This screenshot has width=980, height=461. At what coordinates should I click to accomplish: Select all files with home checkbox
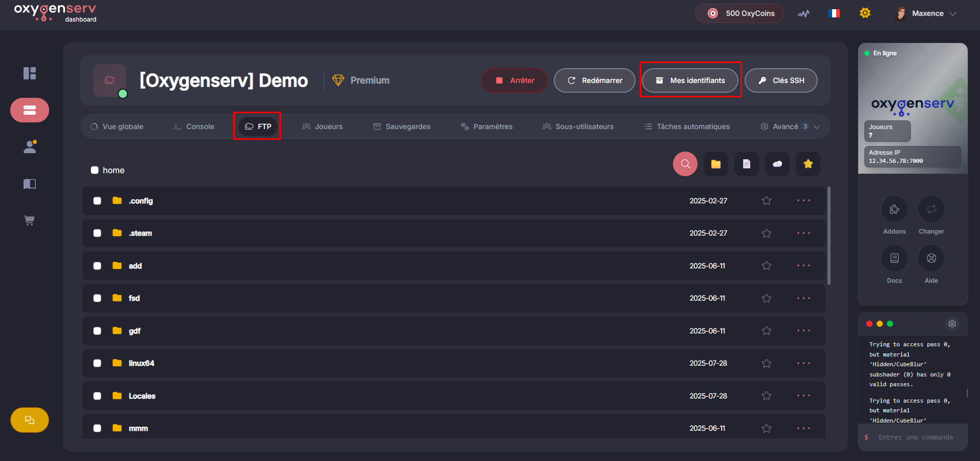click(95, 170)
